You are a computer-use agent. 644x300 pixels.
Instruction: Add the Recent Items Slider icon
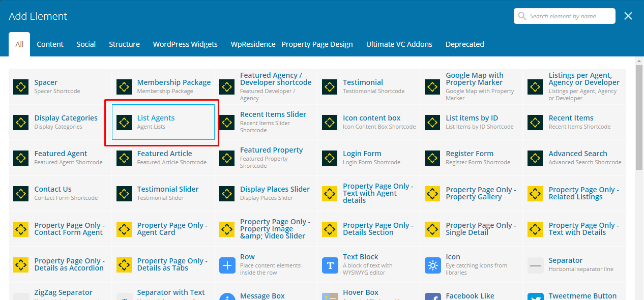(x=227, y=123)
